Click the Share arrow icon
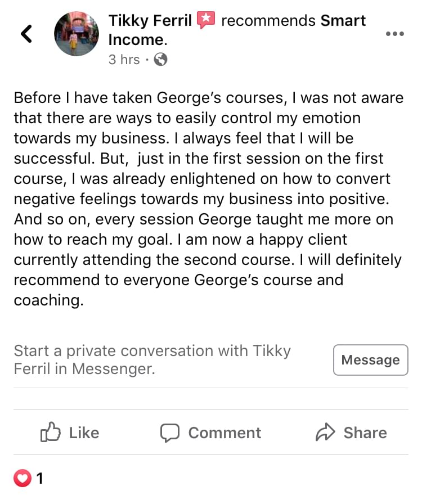The width and height of the screenshot is (422, 504). 325,433
